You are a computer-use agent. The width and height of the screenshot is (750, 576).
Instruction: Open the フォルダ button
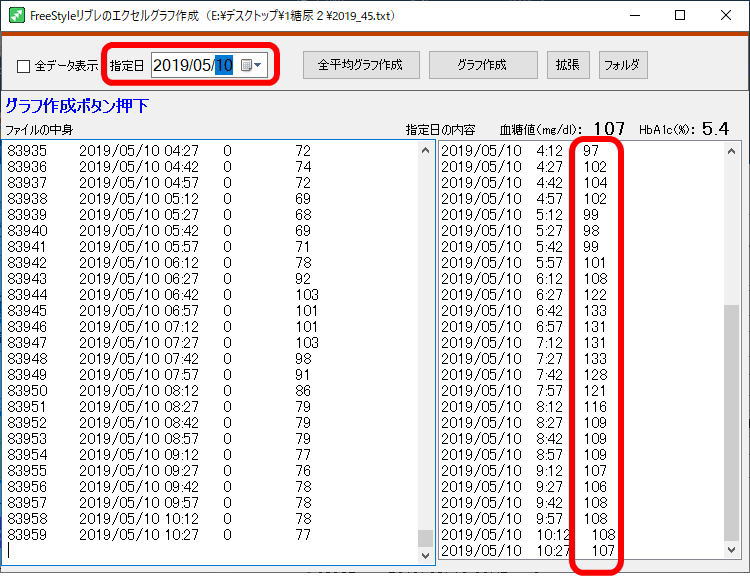point(623,65)
